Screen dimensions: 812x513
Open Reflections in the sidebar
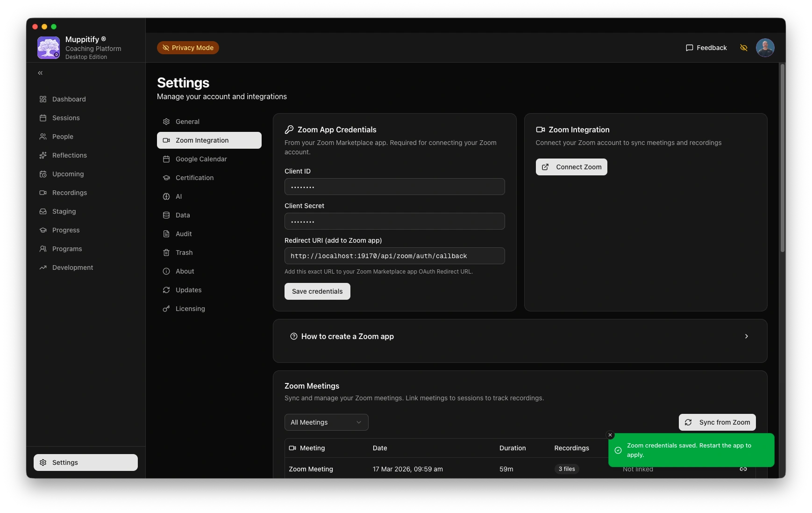(69, 155)
